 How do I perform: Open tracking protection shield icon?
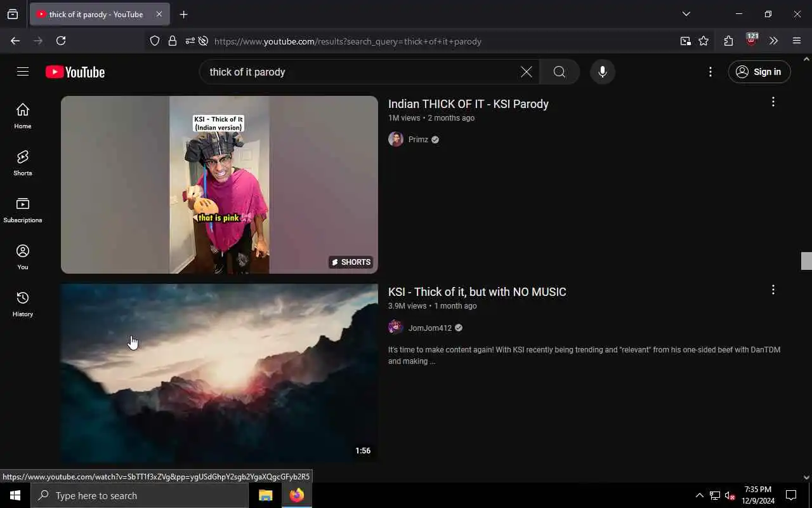pos(155,41)
